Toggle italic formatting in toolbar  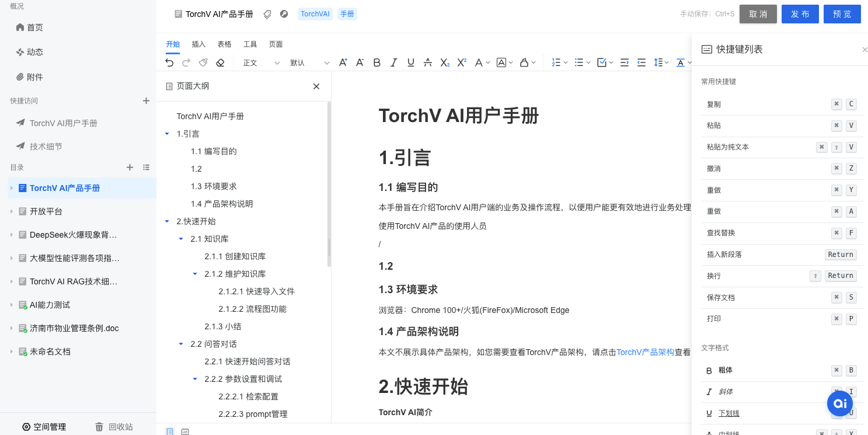pyautogui.click(x=394, y=62)
